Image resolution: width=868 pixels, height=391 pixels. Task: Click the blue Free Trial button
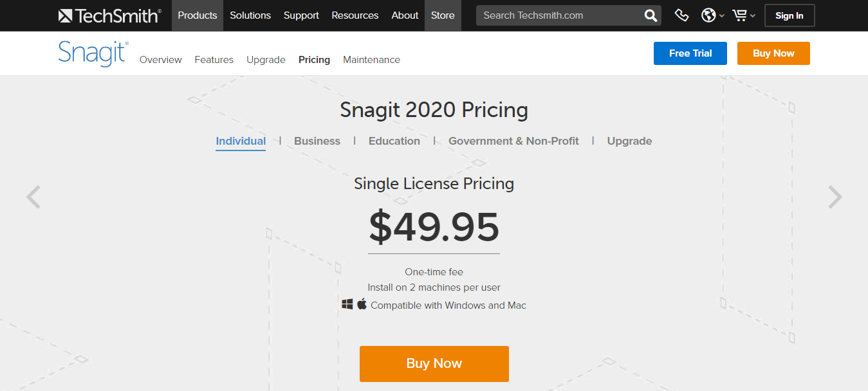point(690,53)
